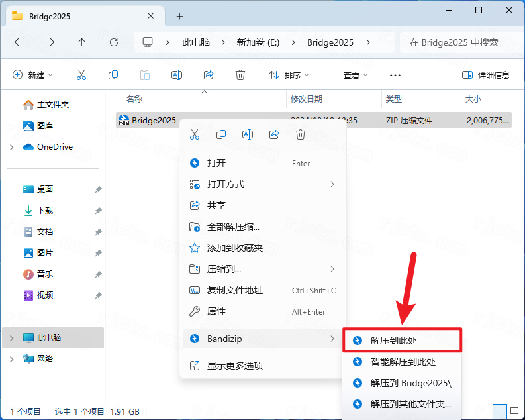Click the Delete trash icon in the context menu
This screenshot has height=420, width=525.
(x=301, y=134)
